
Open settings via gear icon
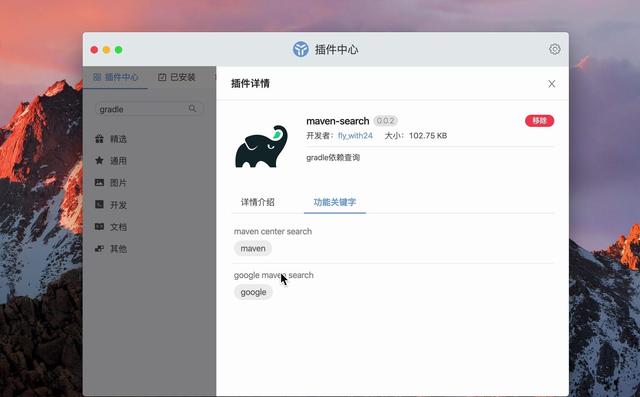554,49
